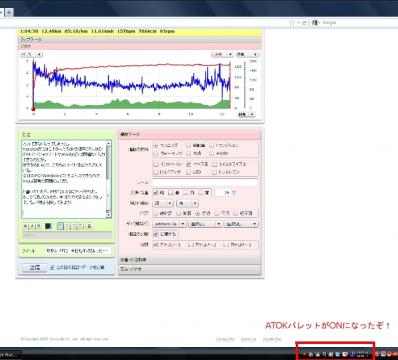Click the highlighted left-align icon in memo toolbar
The image size is (398, 360).
60,226
